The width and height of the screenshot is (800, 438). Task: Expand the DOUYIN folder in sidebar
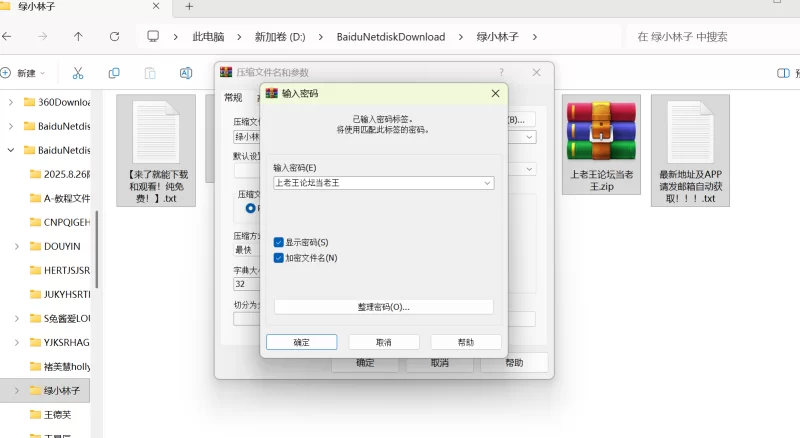point(16,246)
